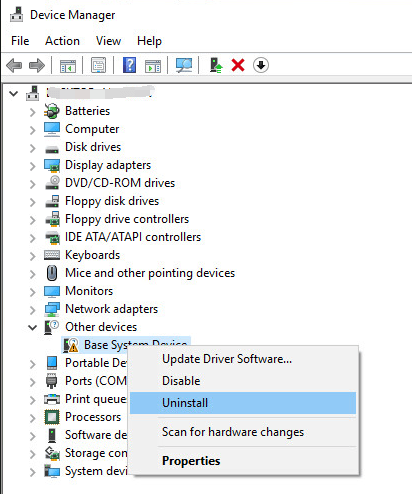The image size is (412, 494).
Task: Select the Processors tree label
Action: click(93, 417)
